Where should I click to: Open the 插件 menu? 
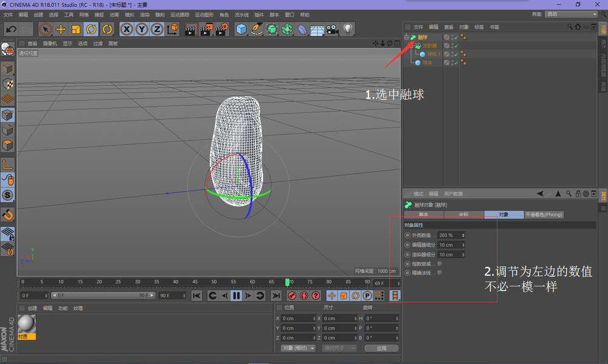(x=259, y=15)
